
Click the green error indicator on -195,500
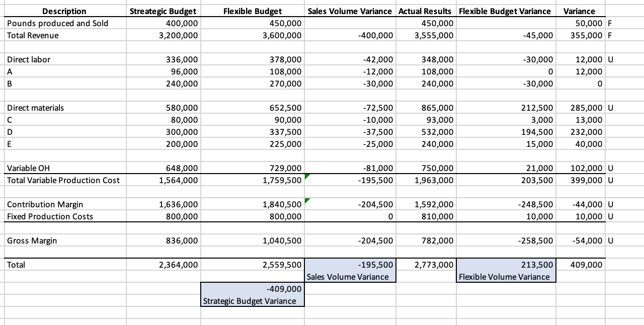(x=307, y=177)
